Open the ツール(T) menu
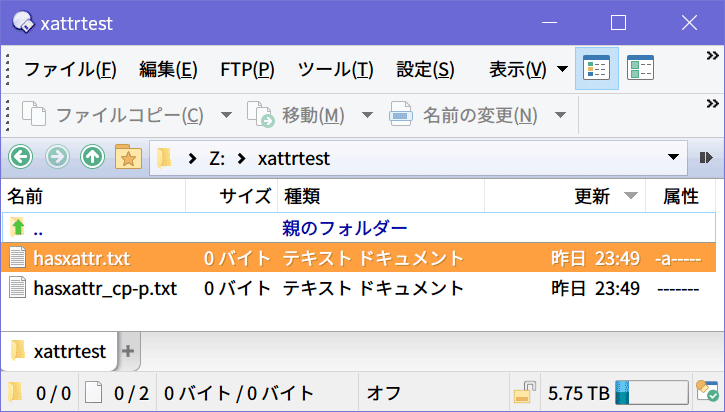 click(x=336, y=70)
